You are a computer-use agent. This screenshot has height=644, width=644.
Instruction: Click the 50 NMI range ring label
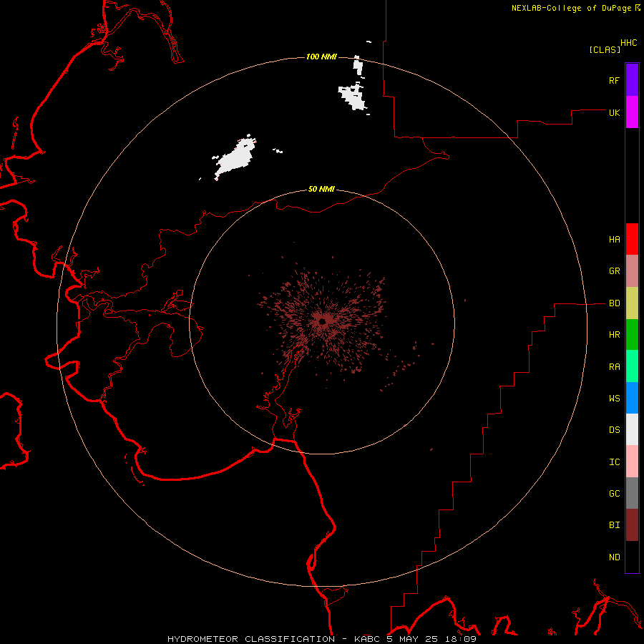pos(321,189)
